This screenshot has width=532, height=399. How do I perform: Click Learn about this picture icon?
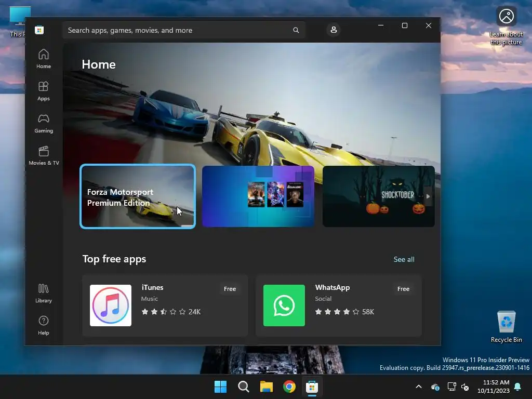[x=506, y=25]
